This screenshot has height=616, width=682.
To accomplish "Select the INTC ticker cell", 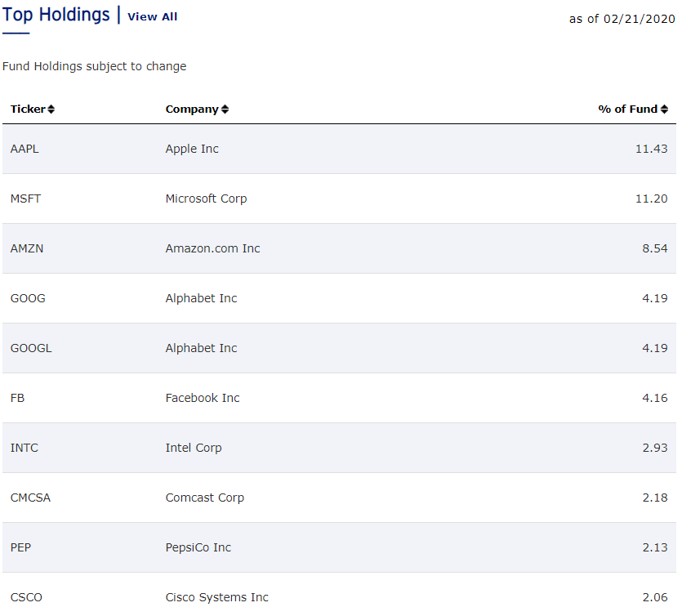I will tap(25, 448).
